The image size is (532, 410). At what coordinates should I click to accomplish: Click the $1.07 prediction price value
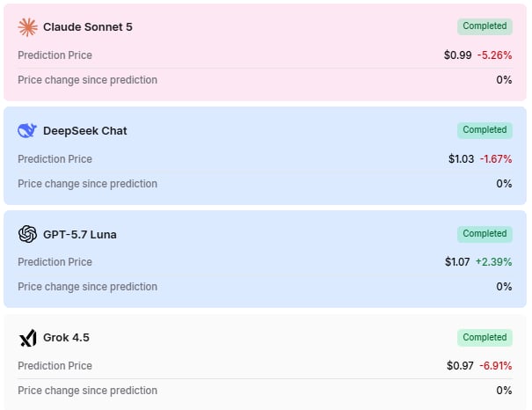[x=457, y=261]
